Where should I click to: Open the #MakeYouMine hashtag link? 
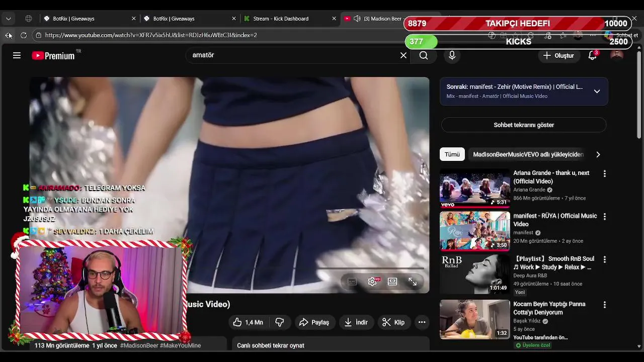(180, 345)
